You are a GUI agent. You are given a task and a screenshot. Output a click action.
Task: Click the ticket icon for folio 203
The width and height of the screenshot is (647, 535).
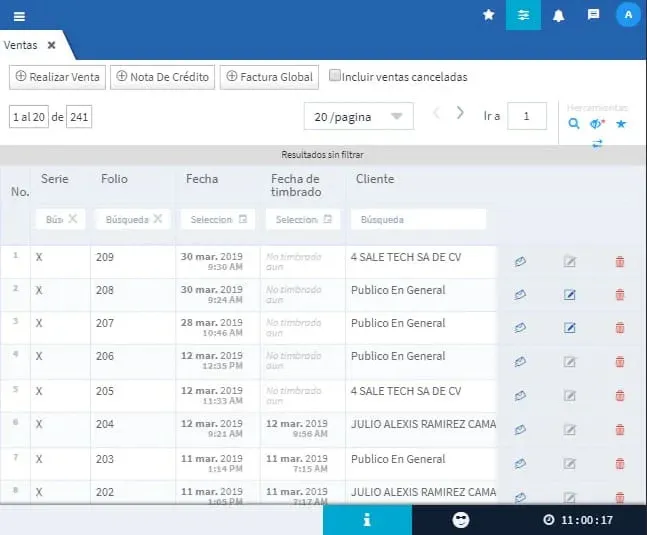pos(520,464)
